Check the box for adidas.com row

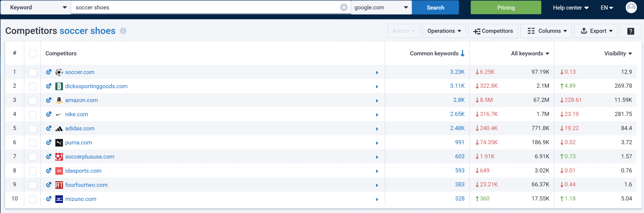point(33,129)
